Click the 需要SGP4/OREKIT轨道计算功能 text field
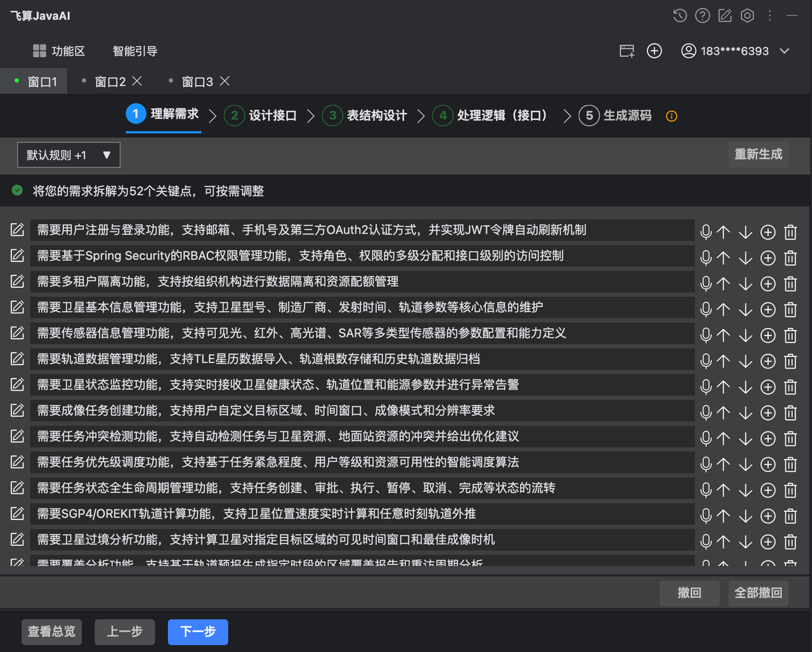Viewport: 812px width, 652px height. [362, 514]
